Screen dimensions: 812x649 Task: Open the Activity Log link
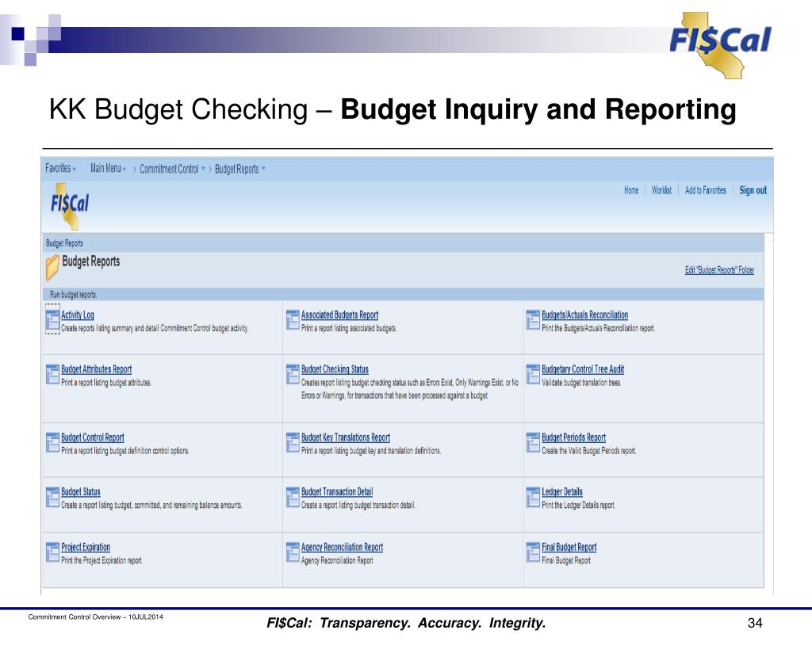(x=78, y=315)
